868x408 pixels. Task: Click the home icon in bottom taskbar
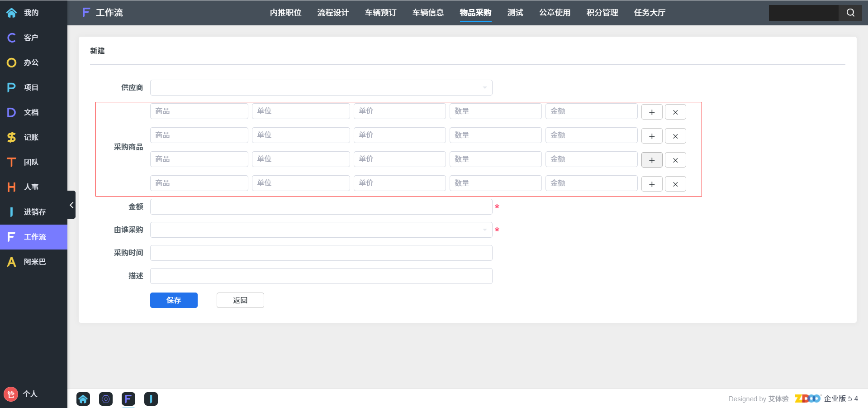pos(83,399)
